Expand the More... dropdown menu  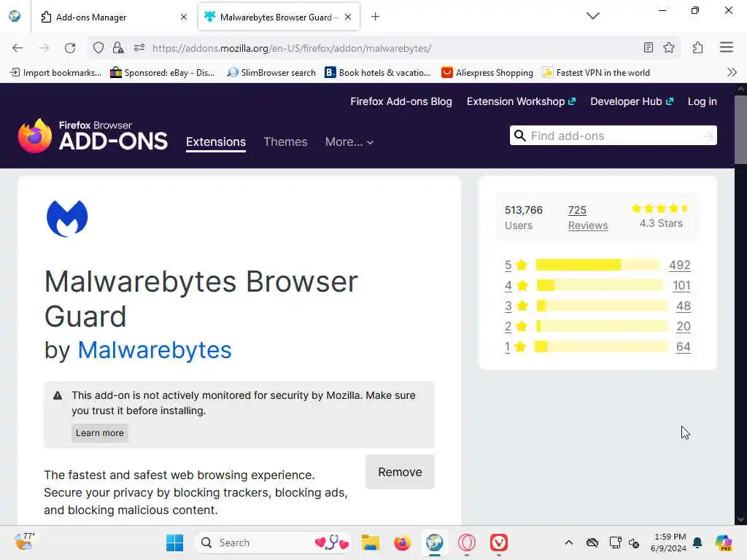[349, 142]
